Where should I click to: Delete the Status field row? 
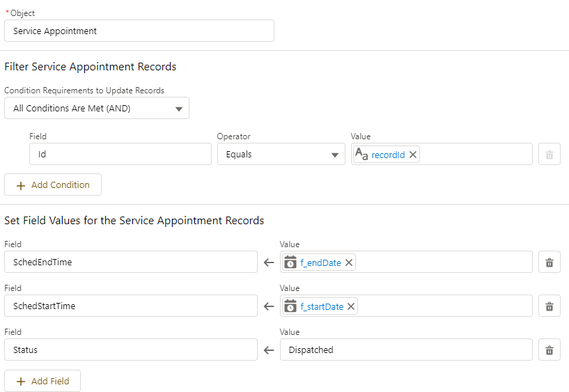pos(549,350)
